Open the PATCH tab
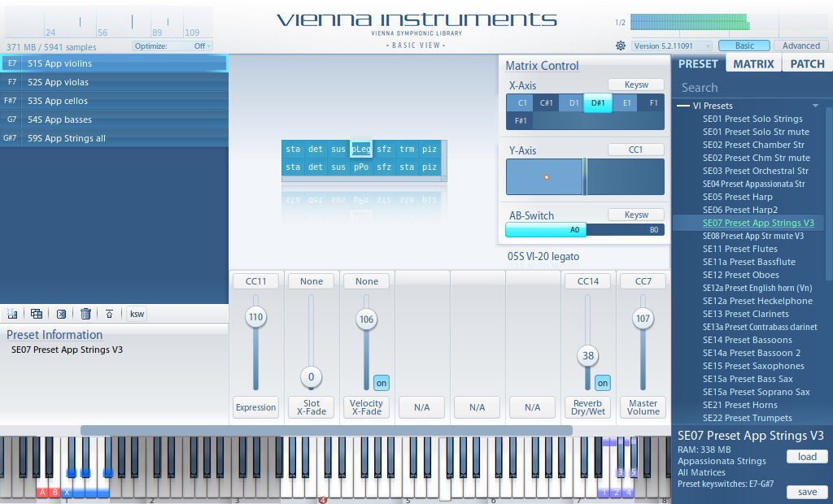Image resolution: width=833 pixels, height=504 pixels. pos(806,63)
